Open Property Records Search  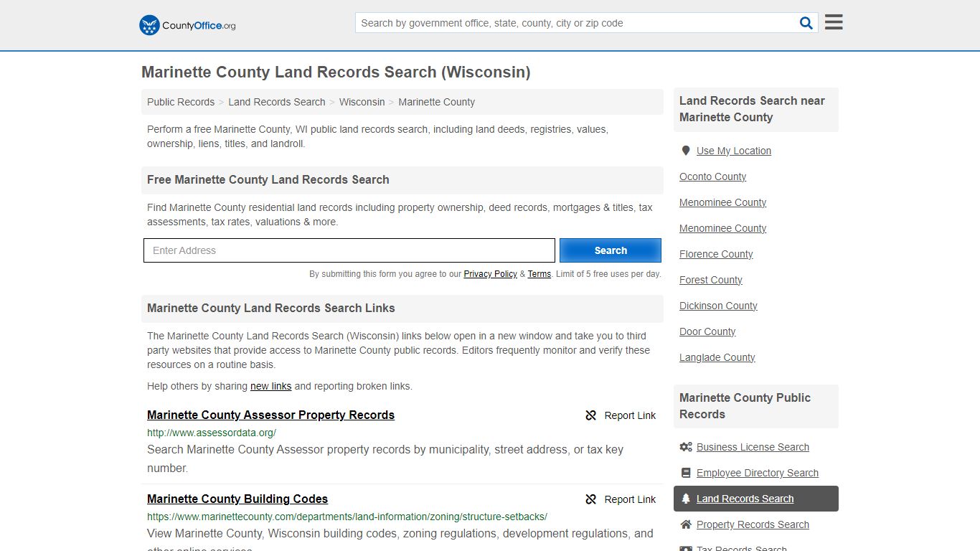753,524
